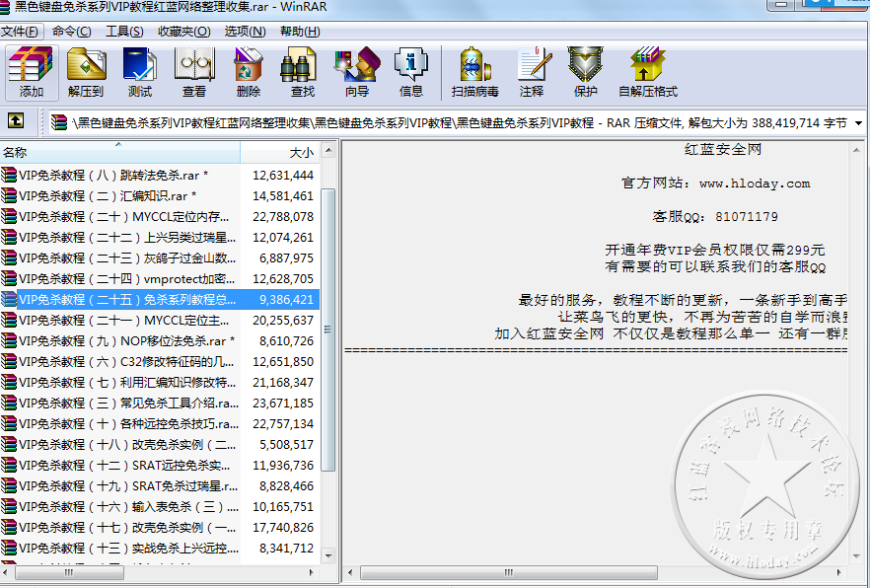
Task: Launch the 向导 (Wizard) icon
Action: (357, 72)
